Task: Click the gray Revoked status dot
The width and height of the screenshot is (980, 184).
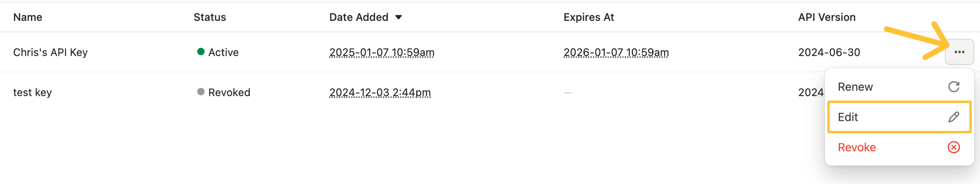Action: 200,92
